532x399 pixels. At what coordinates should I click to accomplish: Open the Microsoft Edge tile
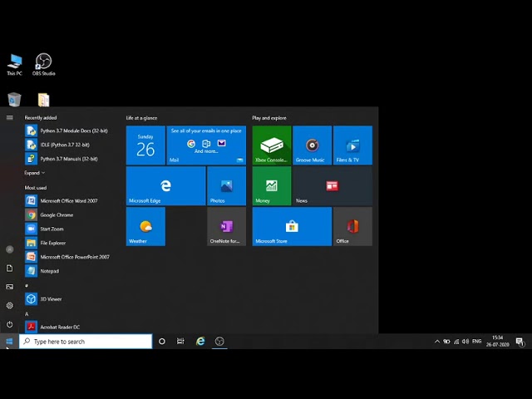(166, 186)
